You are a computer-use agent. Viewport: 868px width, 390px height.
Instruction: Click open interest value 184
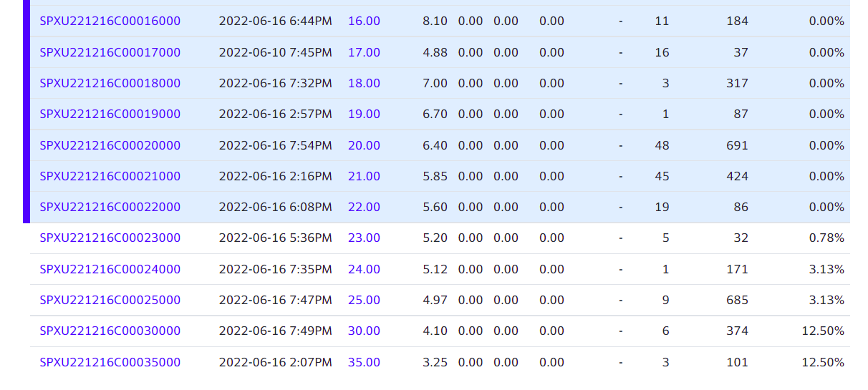737,21
